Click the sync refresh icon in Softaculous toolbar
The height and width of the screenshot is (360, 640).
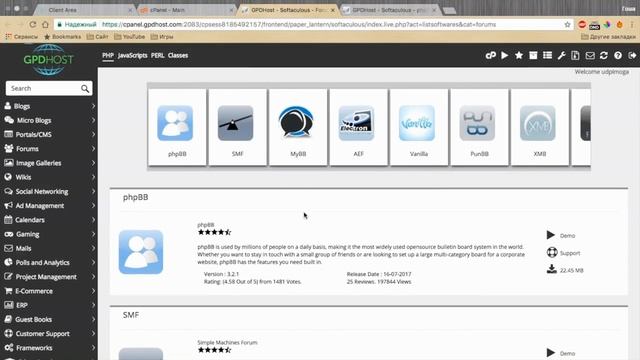(x=604, y=55)
